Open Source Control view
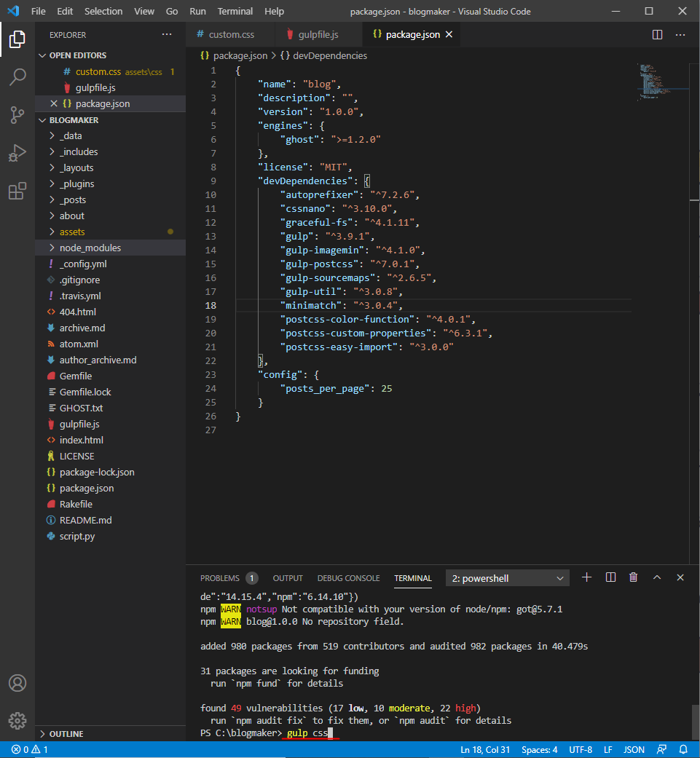 [17, 115]
